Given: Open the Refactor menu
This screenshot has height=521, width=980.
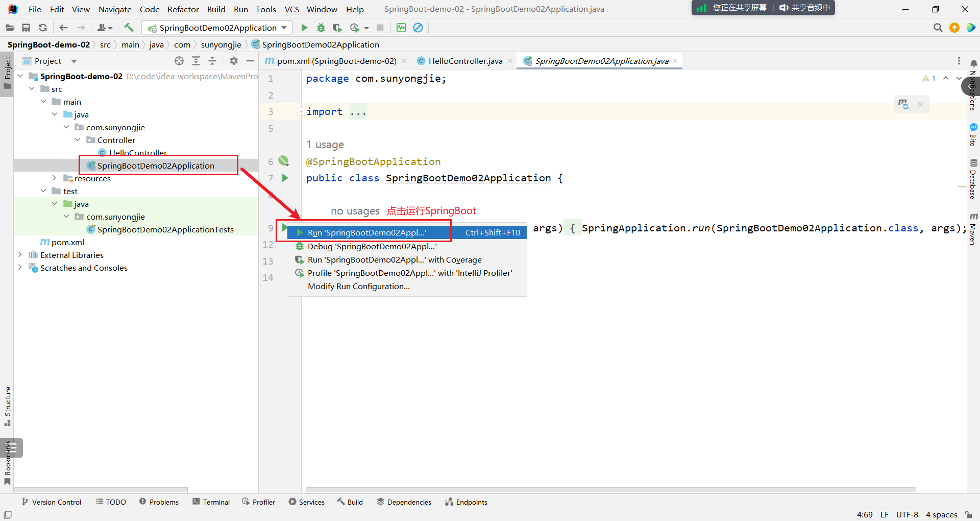Looking at the screenshot, I should [183, 9].
